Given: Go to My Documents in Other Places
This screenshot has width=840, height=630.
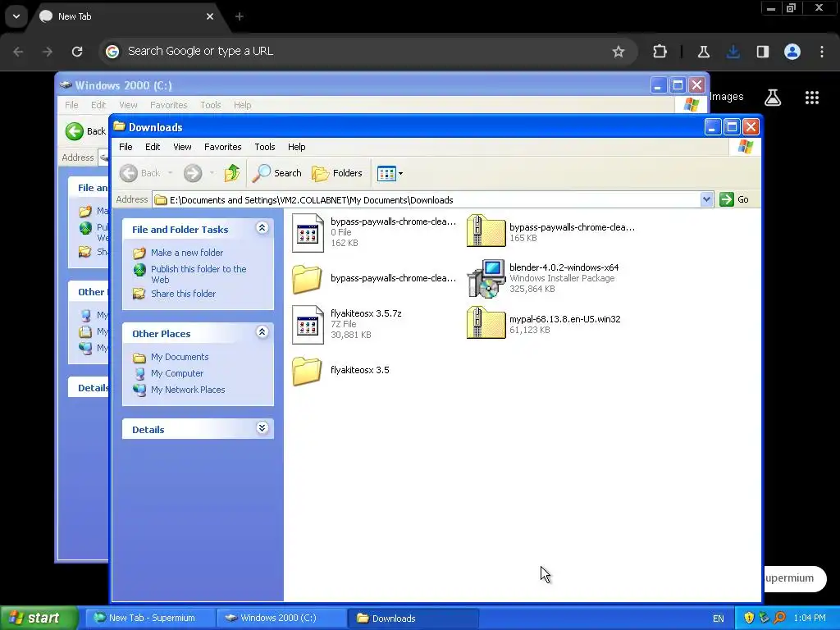Looking at the screenshot, I should [x=180, y=357].
